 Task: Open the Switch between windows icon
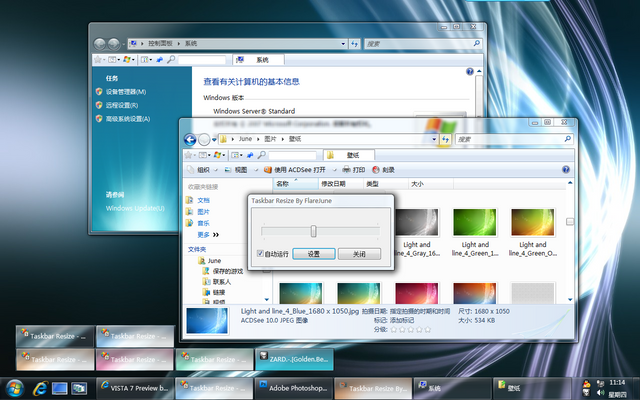coord(79,388)
